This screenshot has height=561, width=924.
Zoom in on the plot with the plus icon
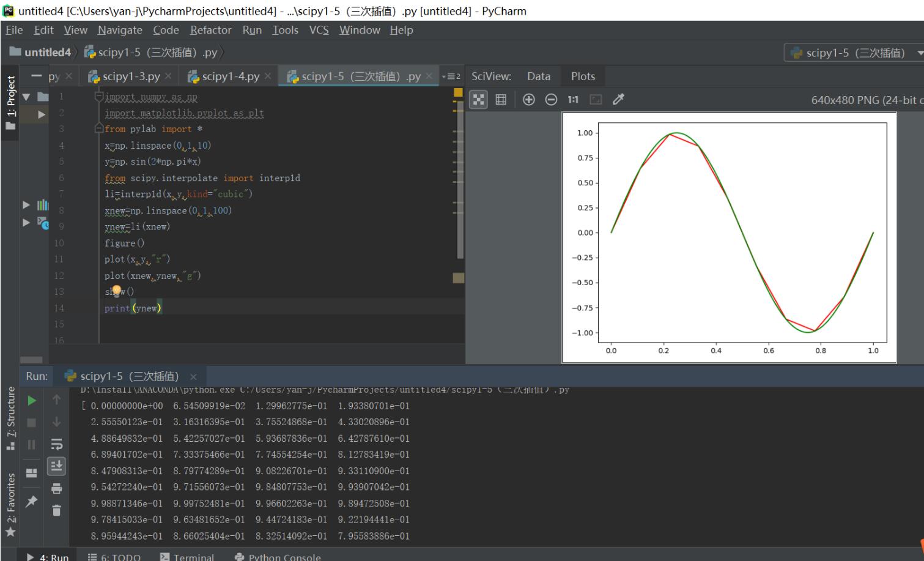coord(528,99)
